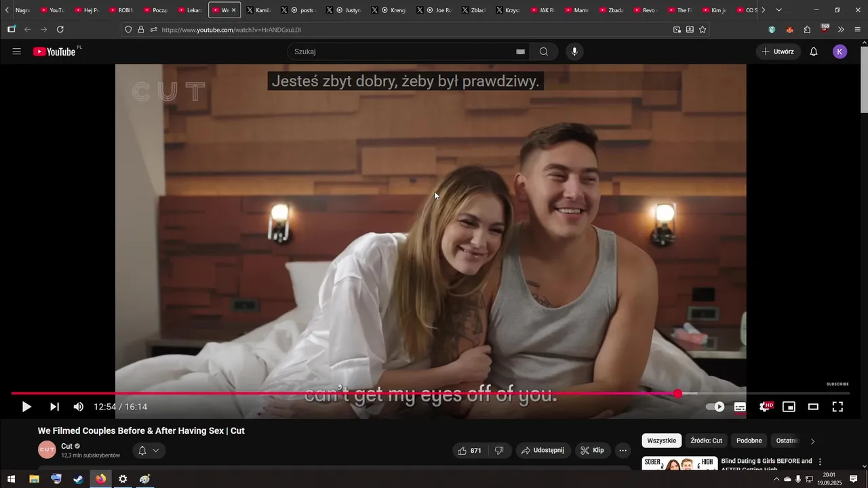Skip to the next video

pos(54,407)
